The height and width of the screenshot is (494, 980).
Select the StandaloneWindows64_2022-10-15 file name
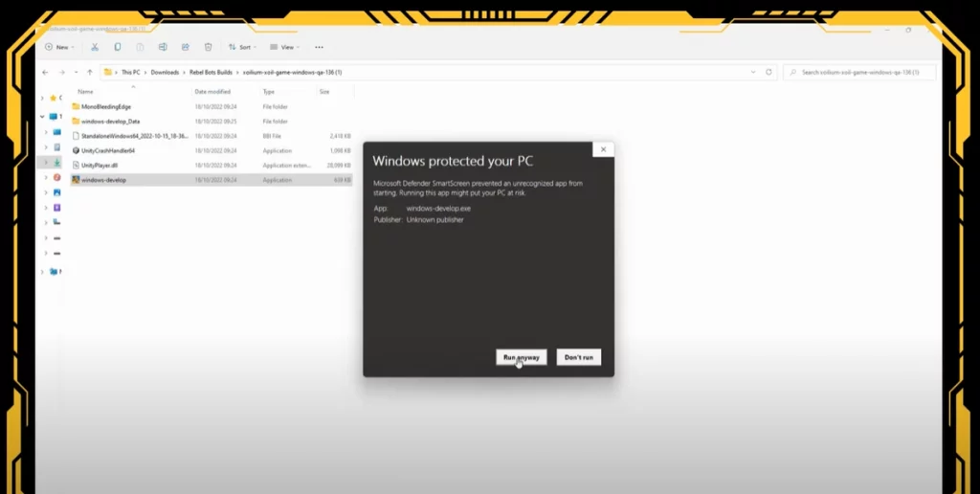click(135, 136)
